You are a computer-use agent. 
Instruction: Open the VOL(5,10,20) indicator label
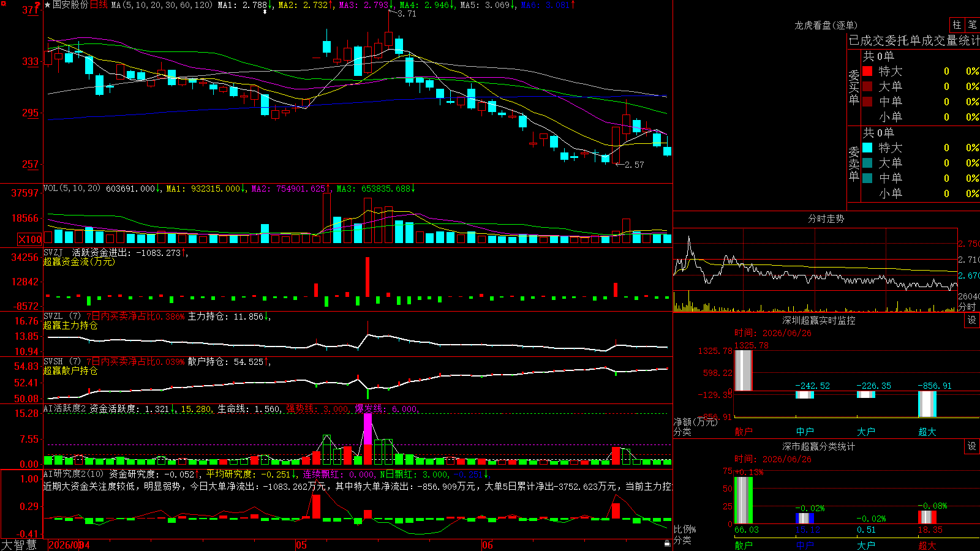pyautogui.click(x=72, y=189)
